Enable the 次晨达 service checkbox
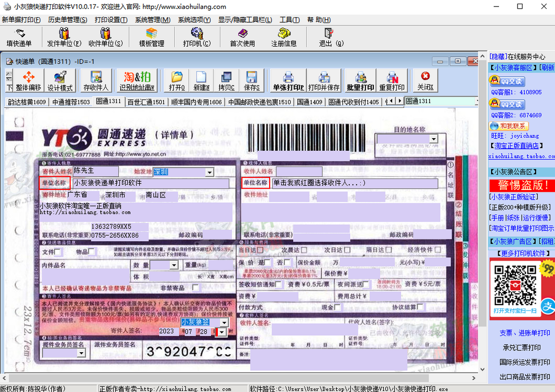 [304, 250]
